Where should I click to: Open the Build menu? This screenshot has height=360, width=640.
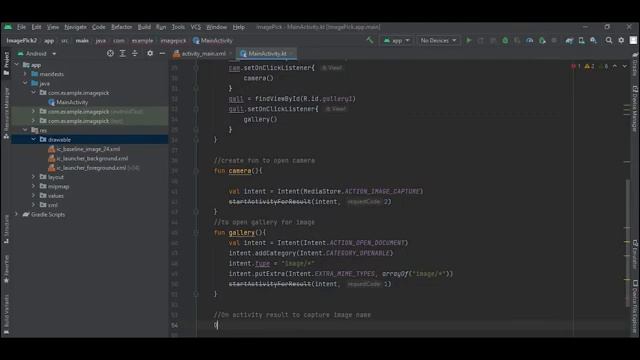click(x=144, y=27)
